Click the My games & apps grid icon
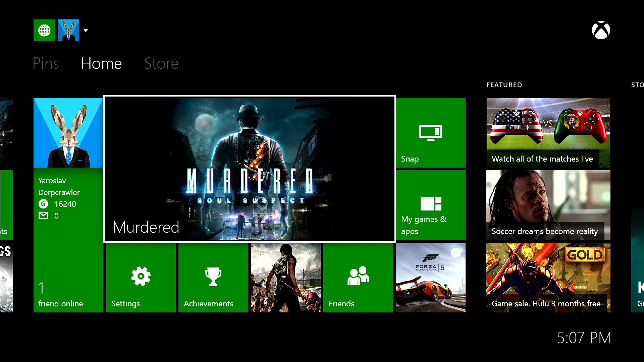 (431, 203)
